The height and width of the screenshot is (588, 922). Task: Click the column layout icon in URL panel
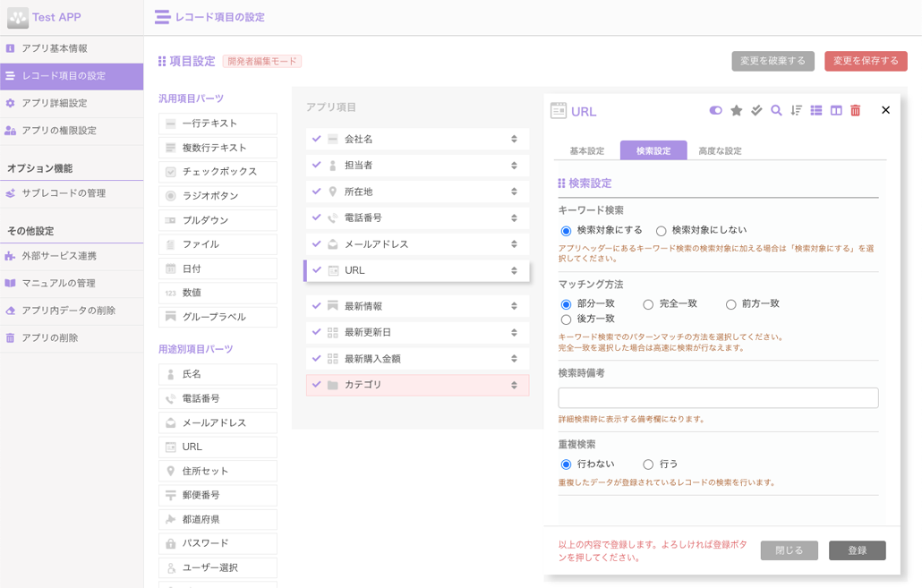[x=836, y=111]
